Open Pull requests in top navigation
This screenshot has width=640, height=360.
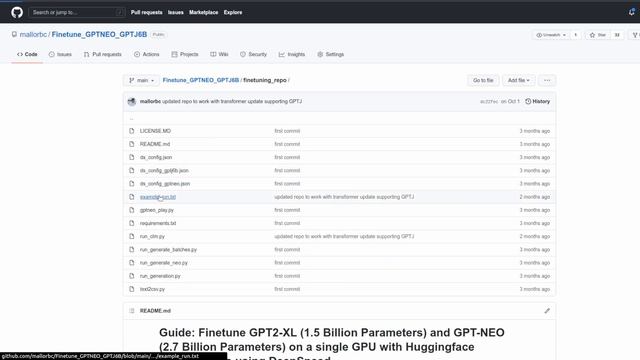click(147, 12)
